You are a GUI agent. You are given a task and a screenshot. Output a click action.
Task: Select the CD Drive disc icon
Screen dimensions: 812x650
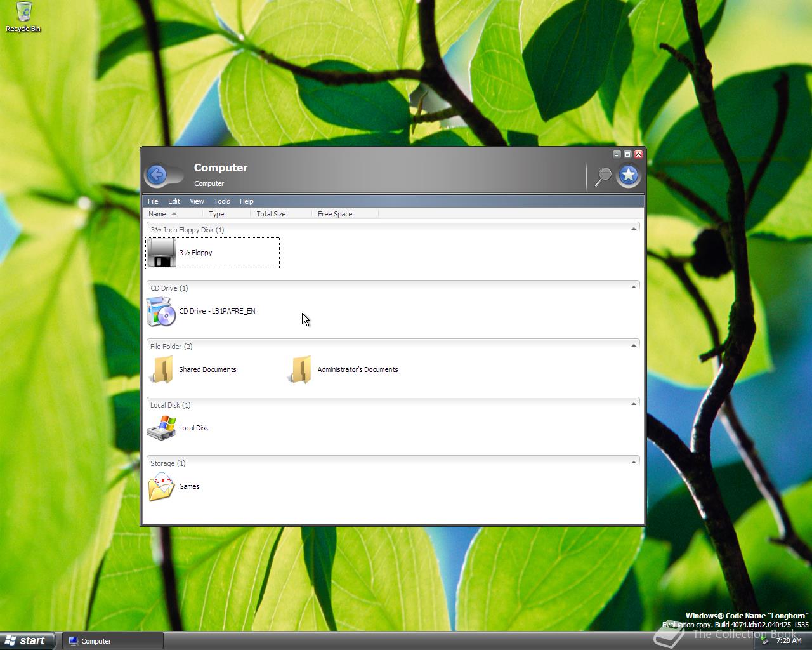pyautogui.click(x=161, y=311)
